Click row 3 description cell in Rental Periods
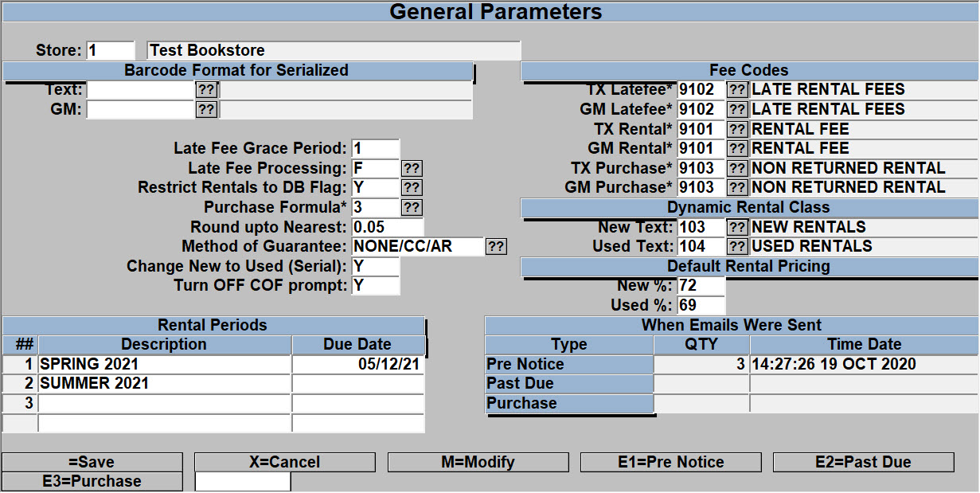The image size is (980, 493). [x=165, y=403]
